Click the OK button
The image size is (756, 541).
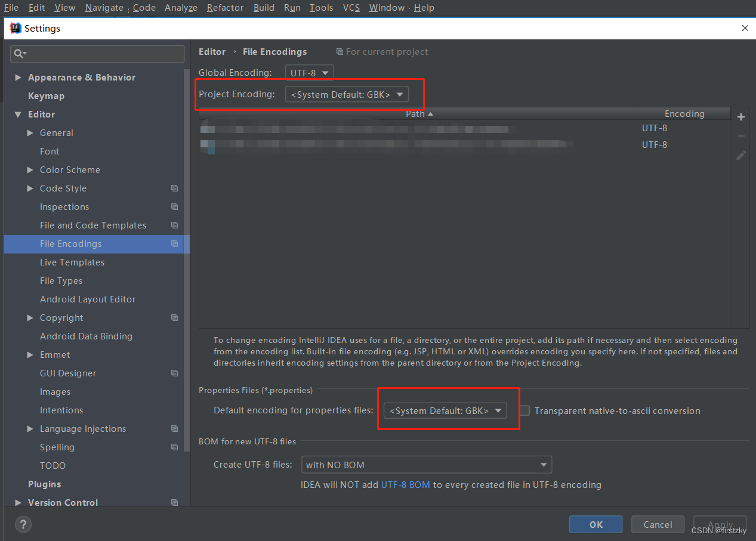[596, 524]
